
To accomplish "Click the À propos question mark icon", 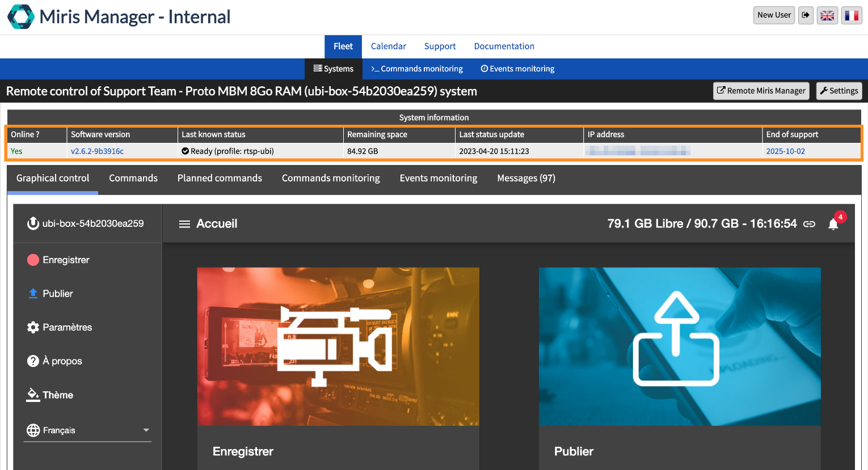I will tap(33, 361).
